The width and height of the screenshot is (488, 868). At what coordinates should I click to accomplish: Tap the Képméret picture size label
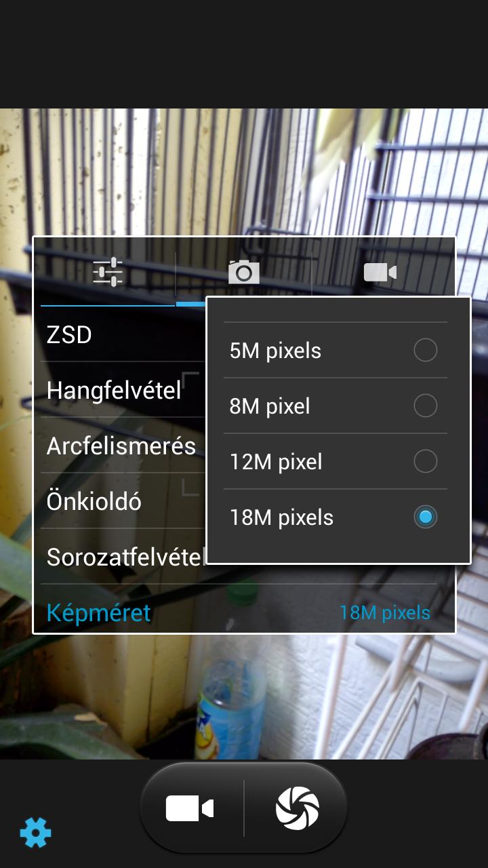coord(98,613)
